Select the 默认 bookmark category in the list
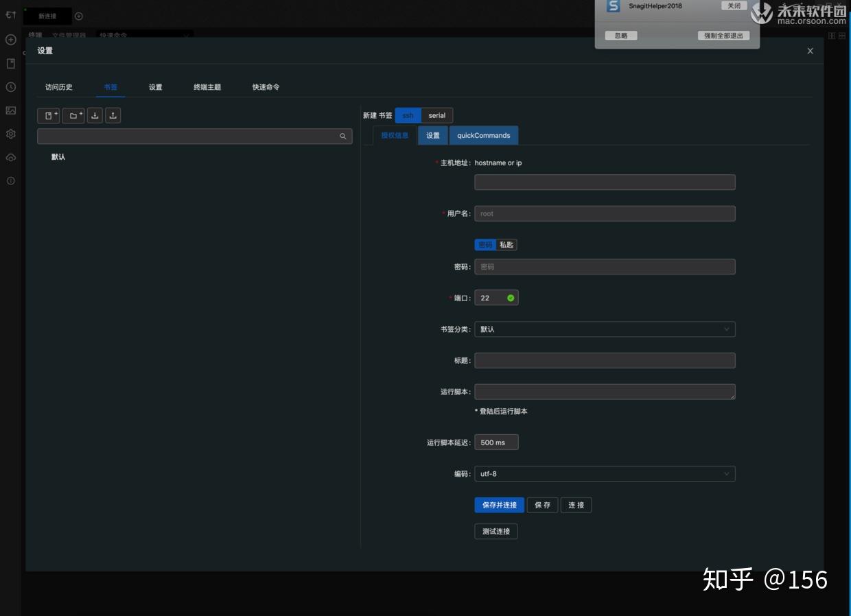Viewport: 851px width, 616px height. click(58, 157)
